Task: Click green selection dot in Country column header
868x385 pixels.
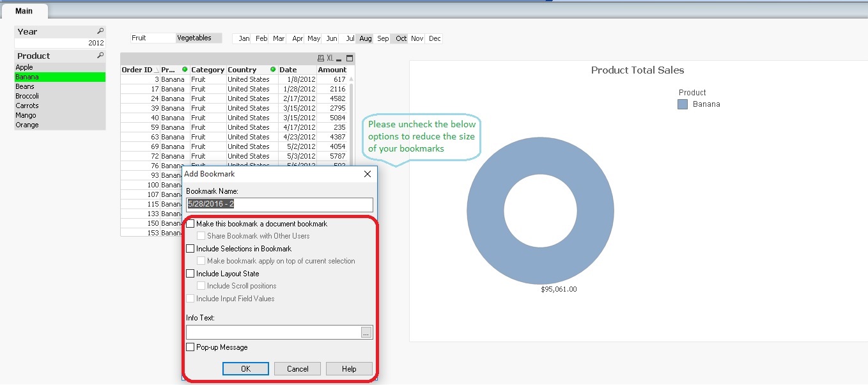Action: click(273, 69)
